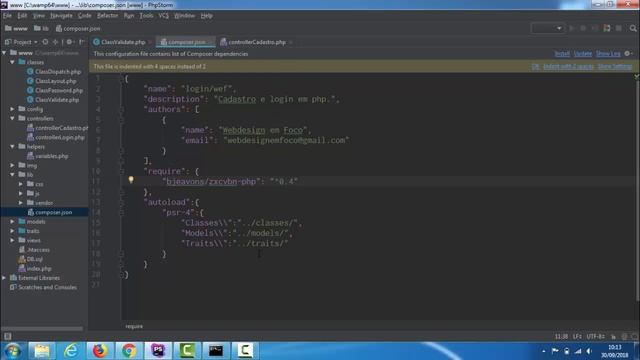Click the network signal tray icon

tap(578, 351)
